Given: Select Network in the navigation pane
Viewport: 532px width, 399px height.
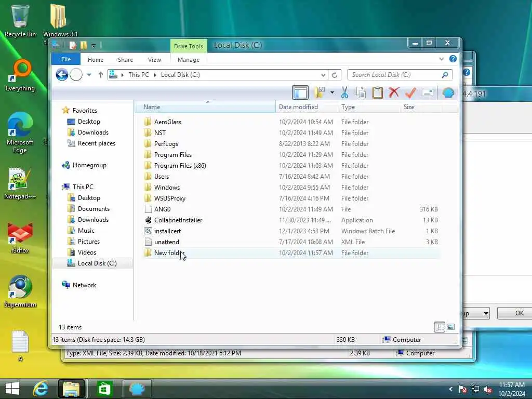Looking at the screenshot, I should coord(84,285).
